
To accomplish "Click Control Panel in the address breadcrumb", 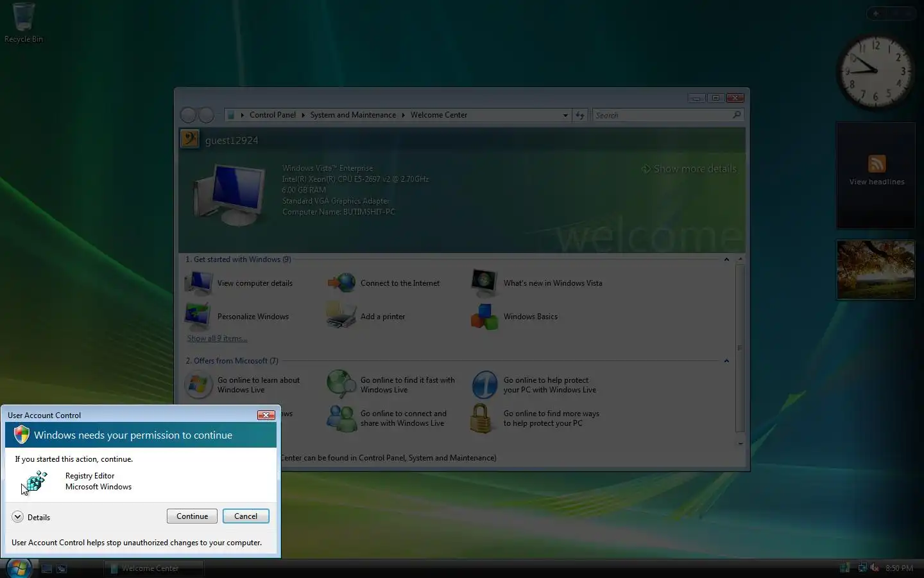I will click(273, 115).
